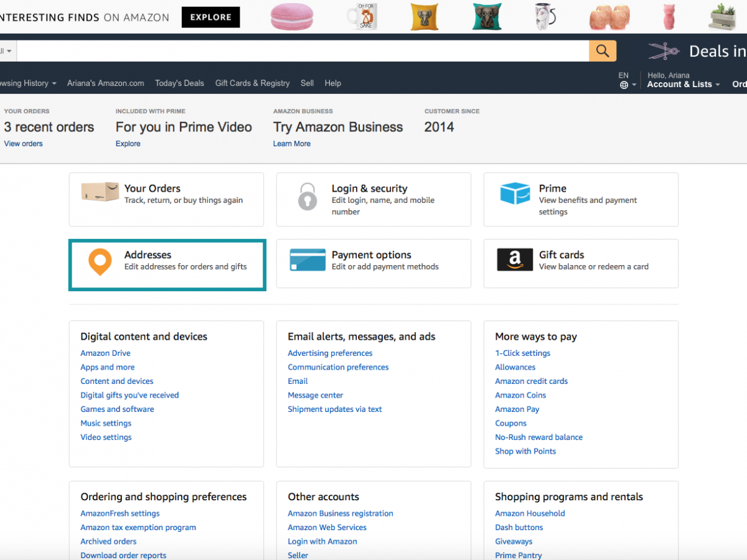This screenshot has width=747, height=560.
Task: Open the Account & Lists dropdown
Action: (x=684, y=84)
